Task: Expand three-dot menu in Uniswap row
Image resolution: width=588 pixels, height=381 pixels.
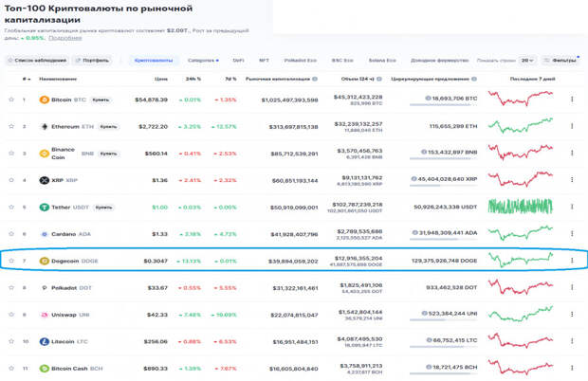Action: 572,315
